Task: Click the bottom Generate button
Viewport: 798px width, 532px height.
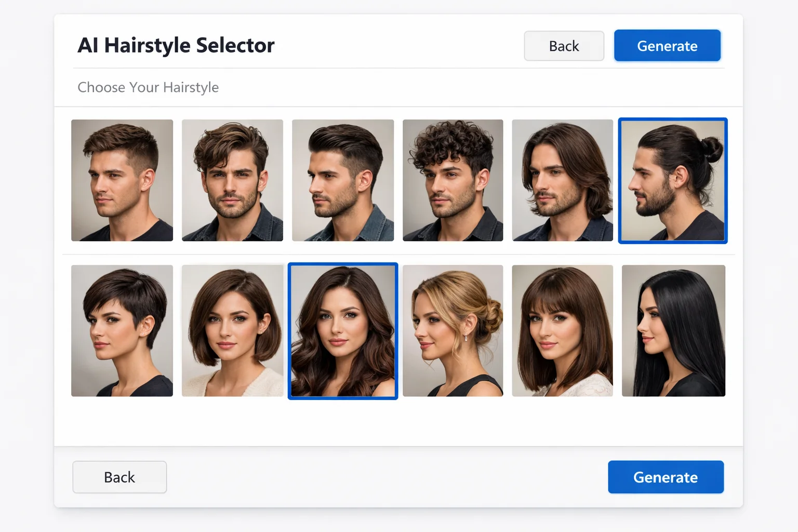Action: (x=666, y=477)
